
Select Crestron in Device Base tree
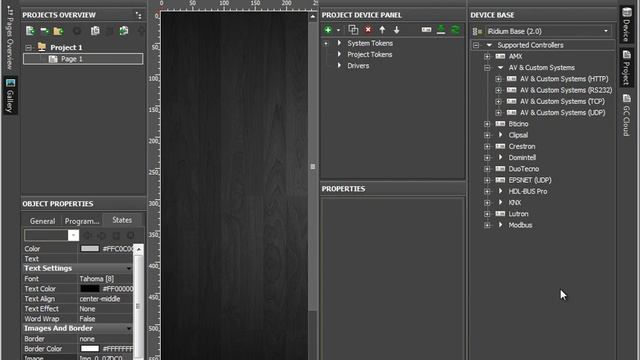click(x=522, y=146)
